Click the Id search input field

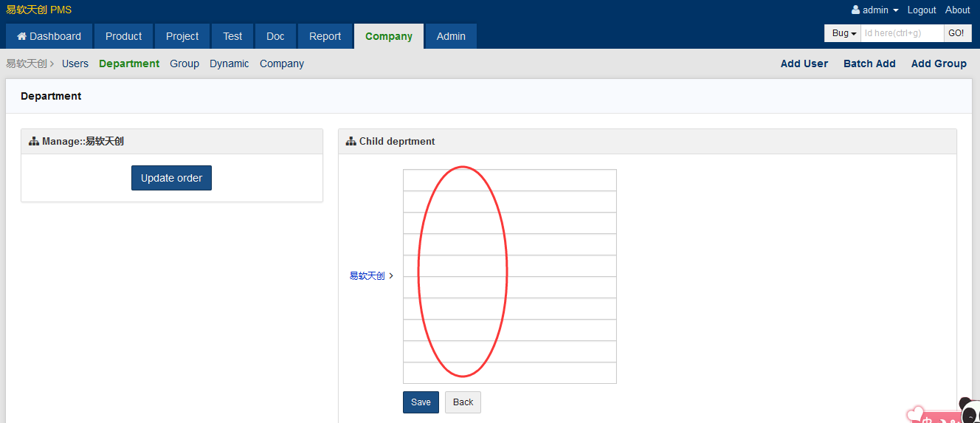tap(902, 33)
